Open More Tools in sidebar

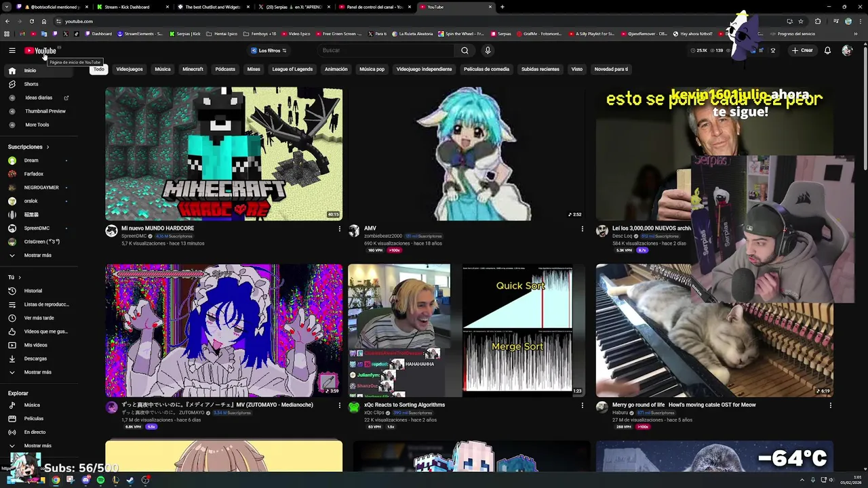point(37,125)
